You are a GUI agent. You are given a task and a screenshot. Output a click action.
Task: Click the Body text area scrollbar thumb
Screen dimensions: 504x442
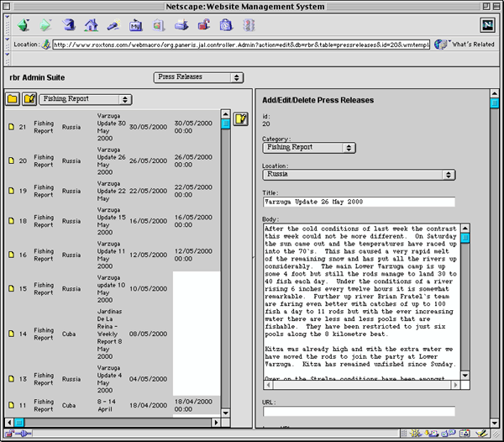[x=465, y=239]
